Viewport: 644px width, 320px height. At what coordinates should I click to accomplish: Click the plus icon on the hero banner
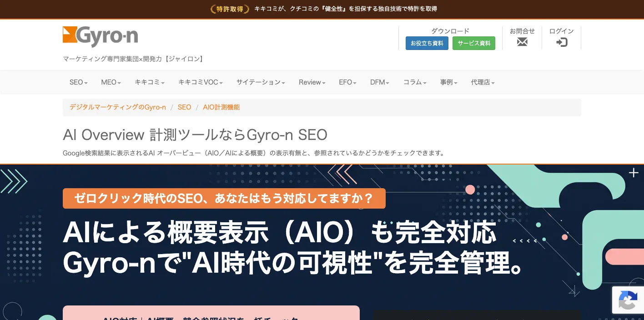click(x=634, y=173)
